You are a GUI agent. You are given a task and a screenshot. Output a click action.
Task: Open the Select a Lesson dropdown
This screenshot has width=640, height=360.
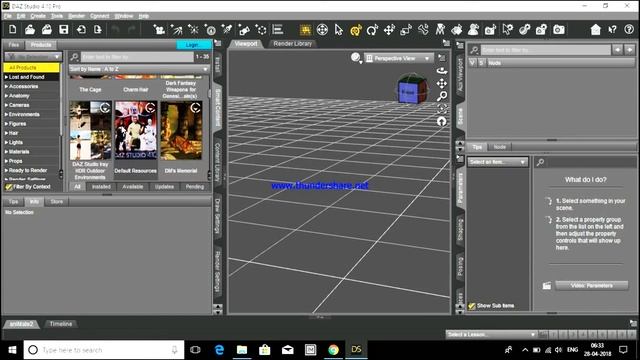tap(491, 335)
